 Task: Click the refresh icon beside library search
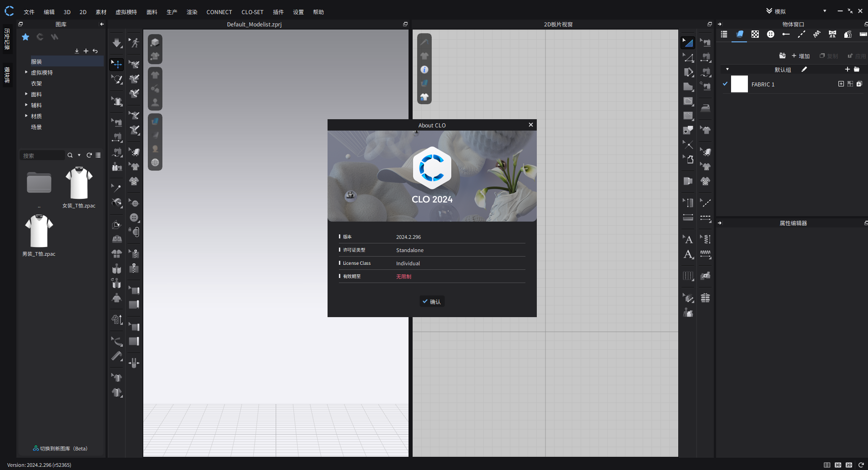tap(89, 155)
